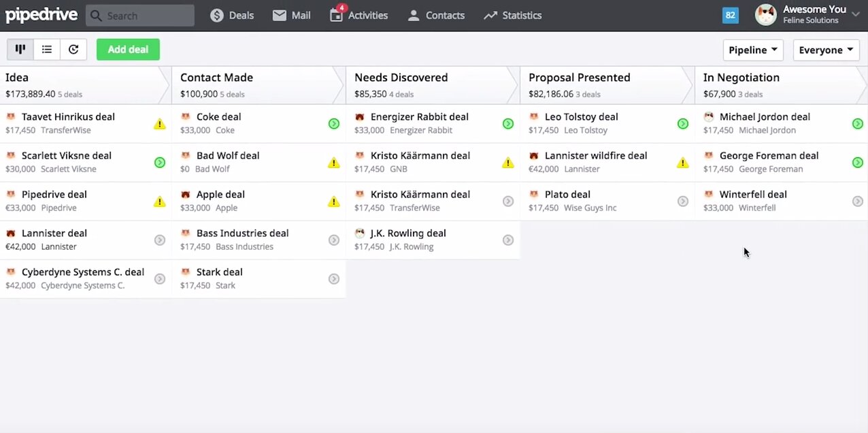Viewport: 868px width, 433px height.
Task: Open the Mail section
Action: [x=291, y=15]
